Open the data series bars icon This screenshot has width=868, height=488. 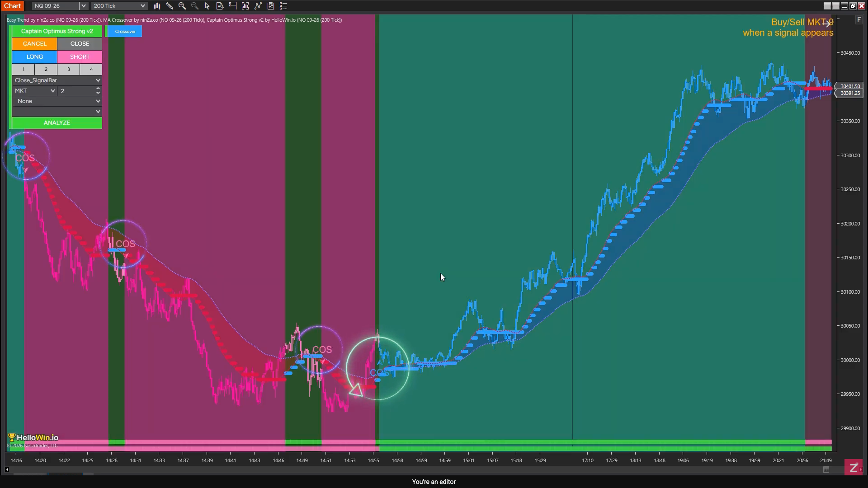tap(245, 6)
